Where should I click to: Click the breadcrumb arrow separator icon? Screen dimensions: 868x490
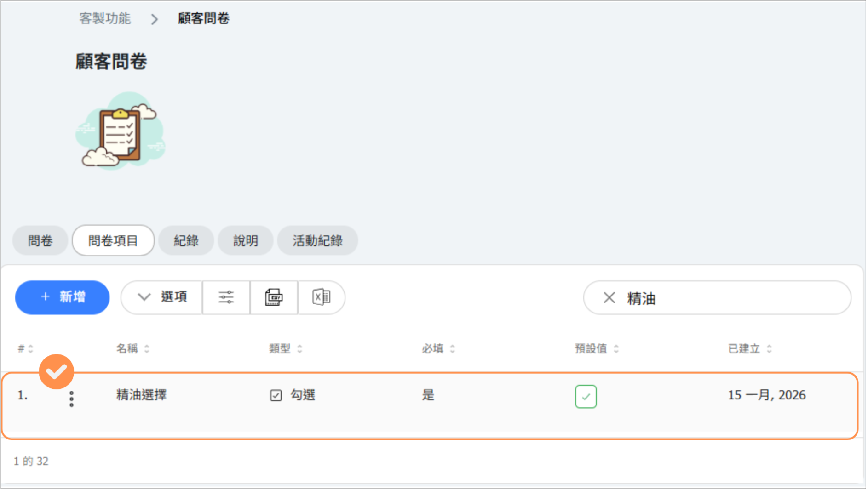pyautogui.click(x=155, y=19)
